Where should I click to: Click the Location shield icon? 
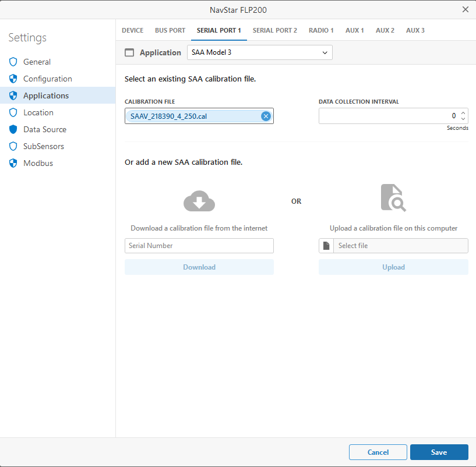(x=13, y=112)
